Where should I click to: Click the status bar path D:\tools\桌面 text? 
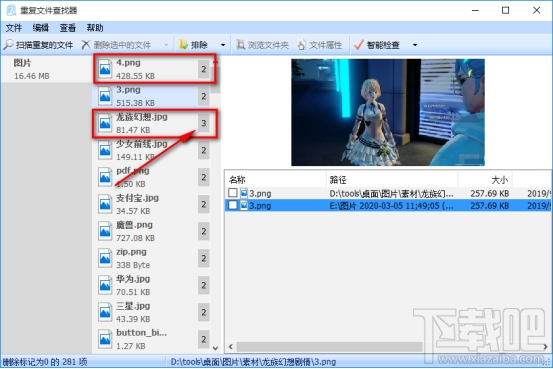pyautogui.click(x=253, y=362)
